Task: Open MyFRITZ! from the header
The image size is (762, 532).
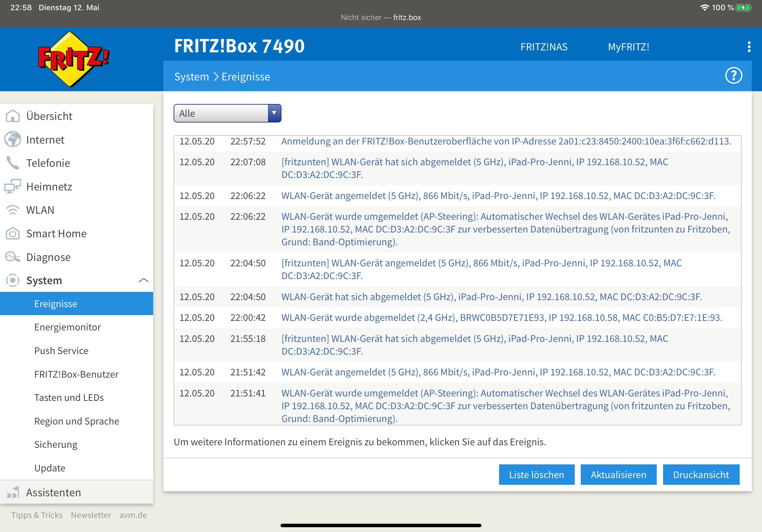Action: 628,47
